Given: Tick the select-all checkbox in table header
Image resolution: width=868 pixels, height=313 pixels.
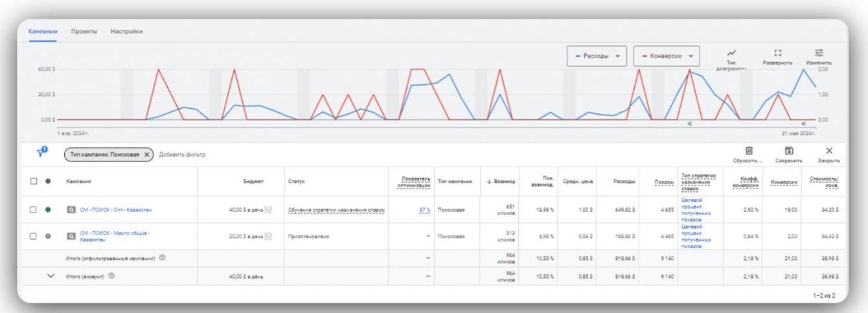Looking at the screenshot, I should 34,181.
